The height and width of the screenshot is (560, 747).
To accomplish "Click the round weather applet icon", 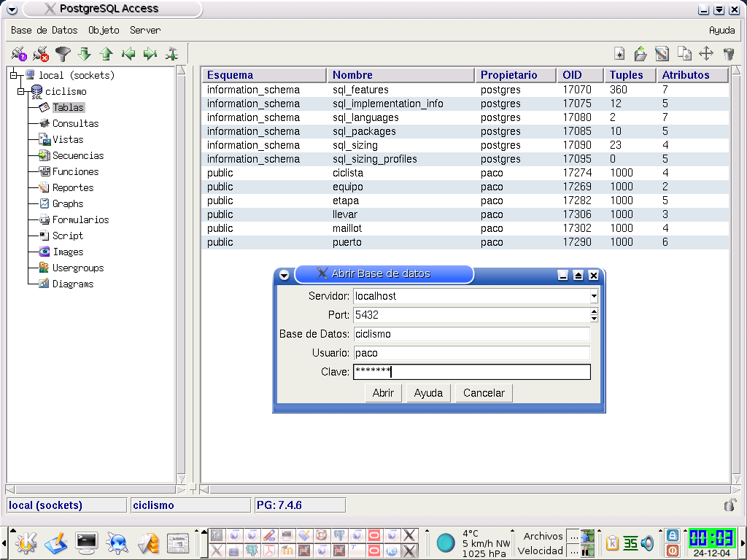I will pos(446,542).
